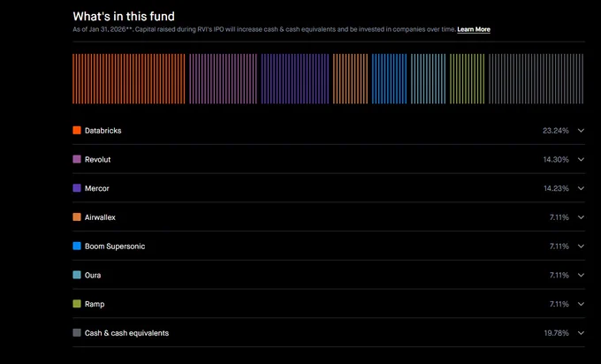The height and width of the screenshot is (364, 601).
Task: Expand the Mercor row chevron
Action: tap(581, 188)
